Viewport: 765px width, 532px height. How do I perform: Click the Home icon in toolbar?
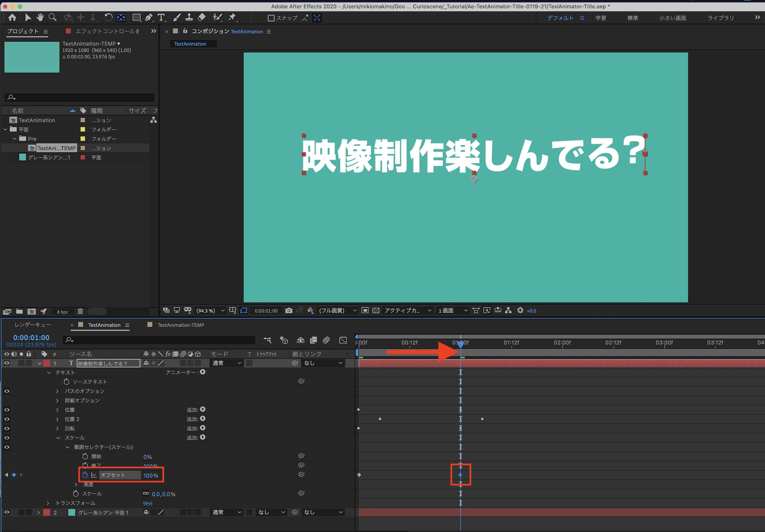click(12, 18)
